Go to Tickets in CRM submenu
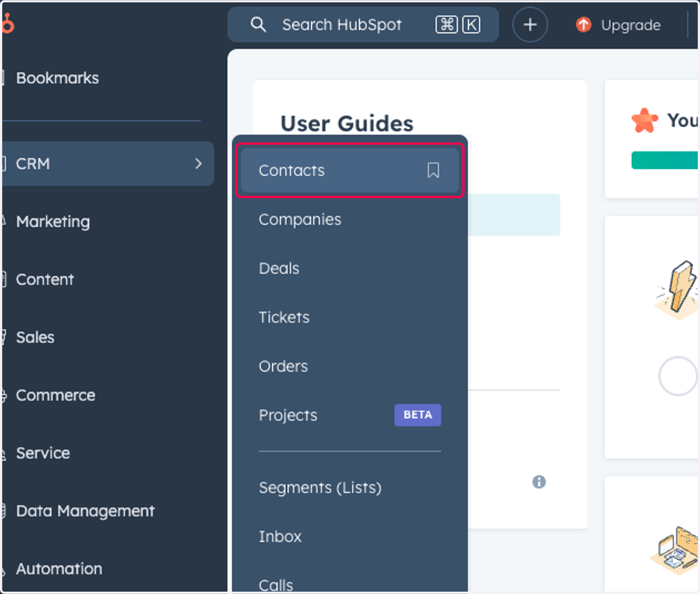700x594 pixels. pyautogui.click(x=284, y=318)
